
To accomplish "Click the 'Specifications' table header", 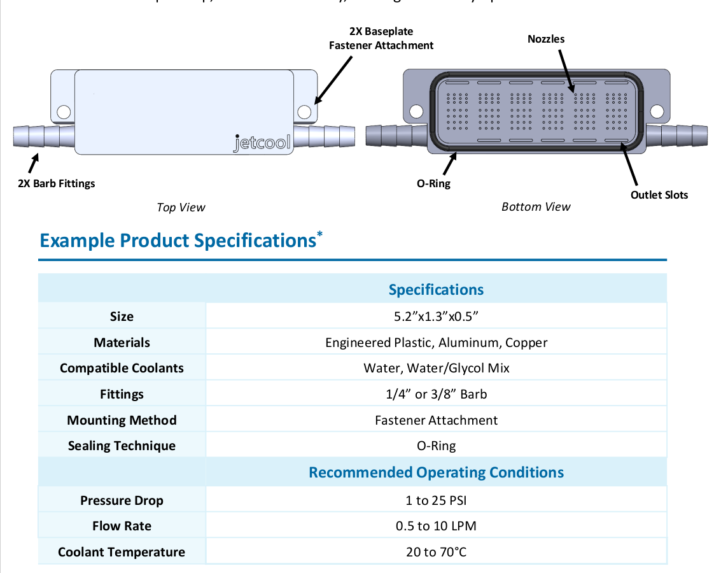I will (x=436, y=289).
